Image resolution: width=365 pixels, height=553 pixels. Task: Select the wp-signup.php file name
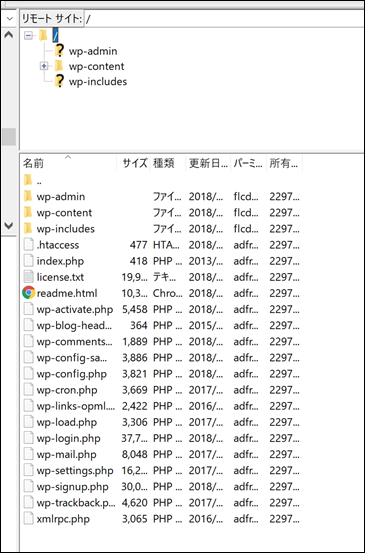tap(72, 487)
